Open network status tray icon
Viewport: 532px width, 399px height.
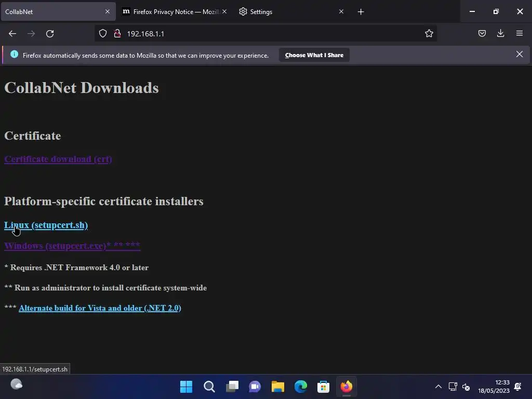(453, 387)
